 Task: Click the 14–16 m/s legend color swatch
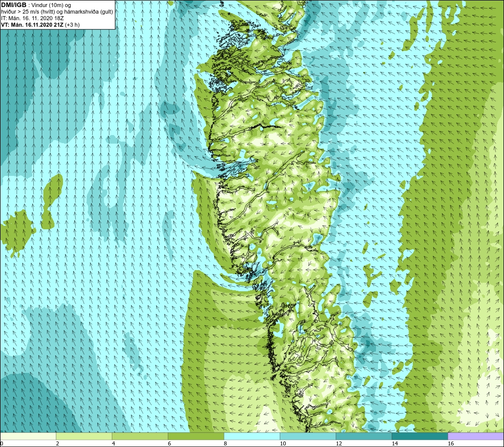(419, 436)
